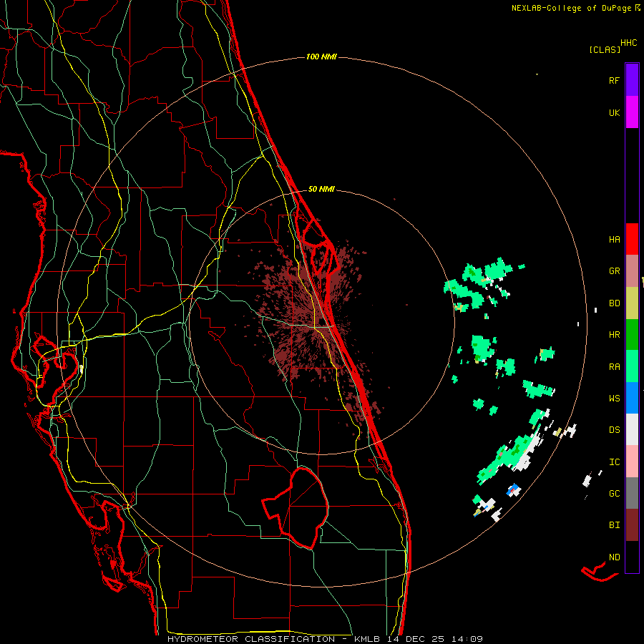Image resolution: width=644 pixels, height=644 pixels.
Task: Select the "BD" legend label
Action: coord(614,303)
